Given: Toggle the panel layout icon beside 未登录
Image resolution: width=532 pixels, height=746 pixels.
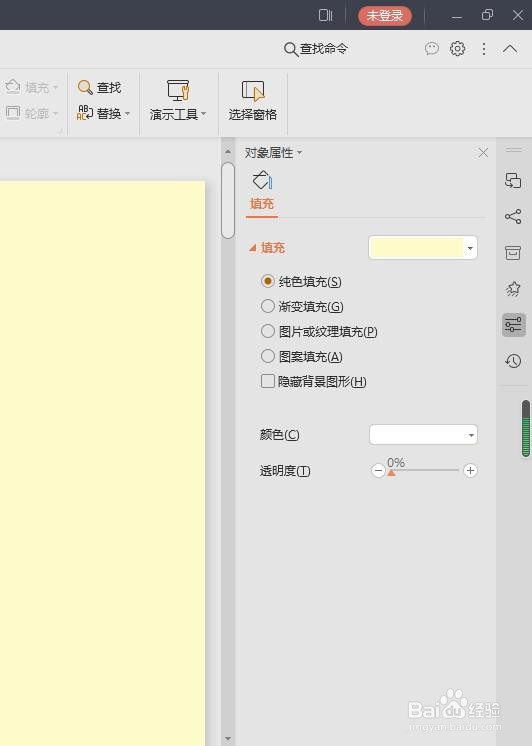Looking at the screenshot, I should [325, 15].
